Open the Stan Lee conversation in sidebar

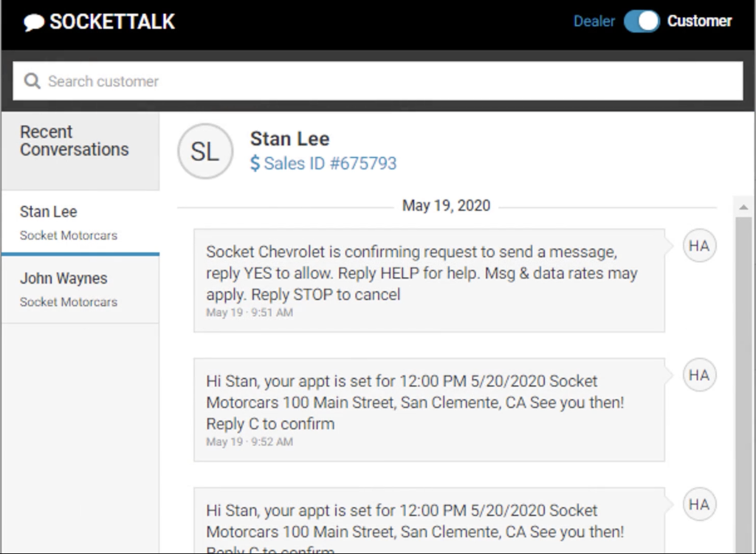[80, 222]
